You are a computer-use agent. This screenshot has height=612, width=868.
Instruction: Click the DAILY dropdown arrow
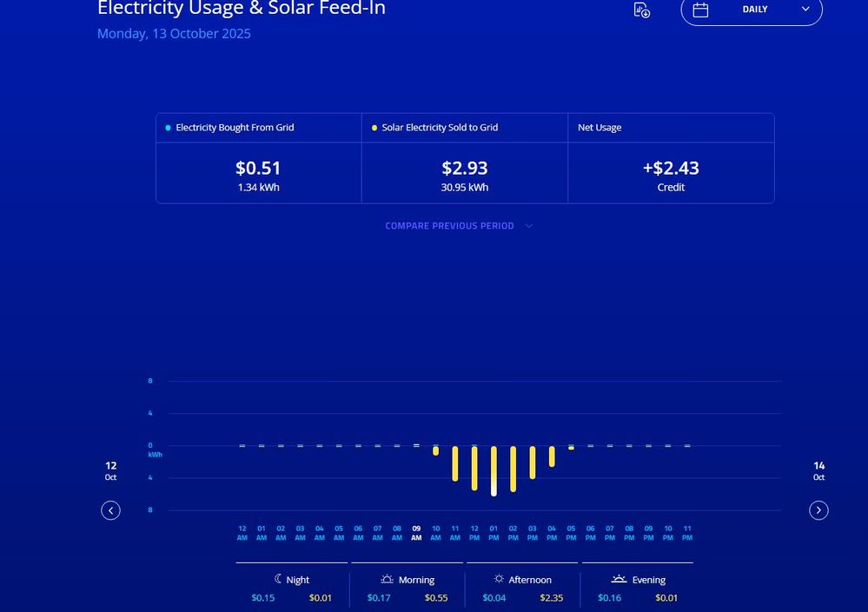click(805, 10)
